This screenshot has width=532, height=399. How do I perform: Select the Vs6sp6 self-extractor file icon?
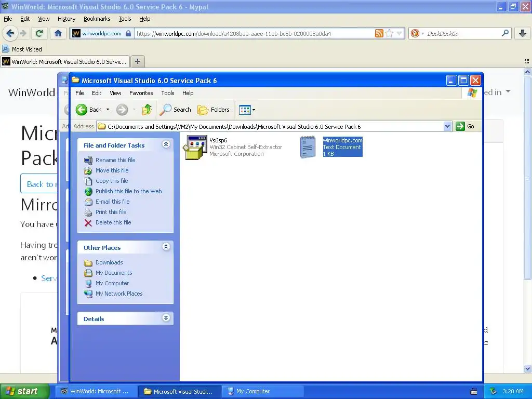point(195,147)
